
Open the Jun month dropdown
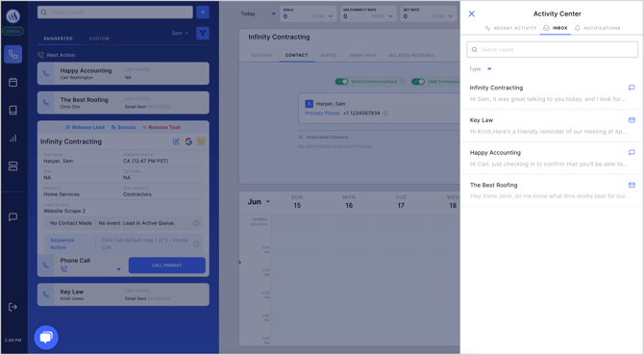[x=259, y=202]
